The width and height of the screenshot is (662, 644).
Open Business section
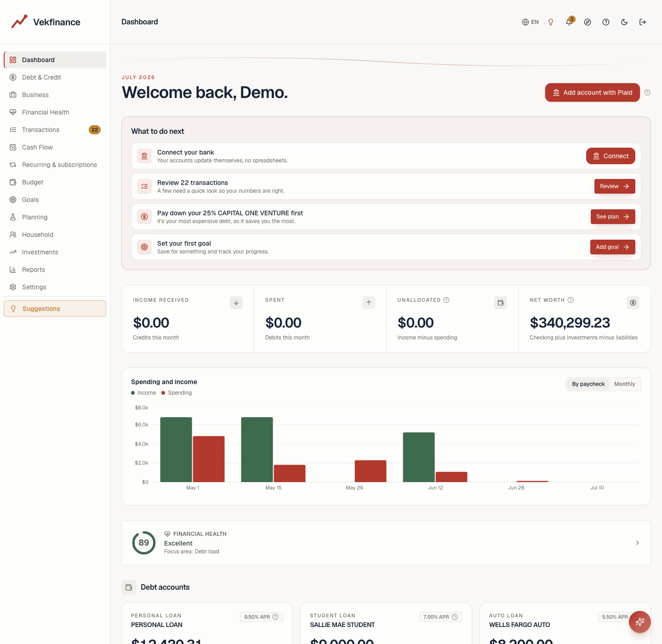(55, 95)
